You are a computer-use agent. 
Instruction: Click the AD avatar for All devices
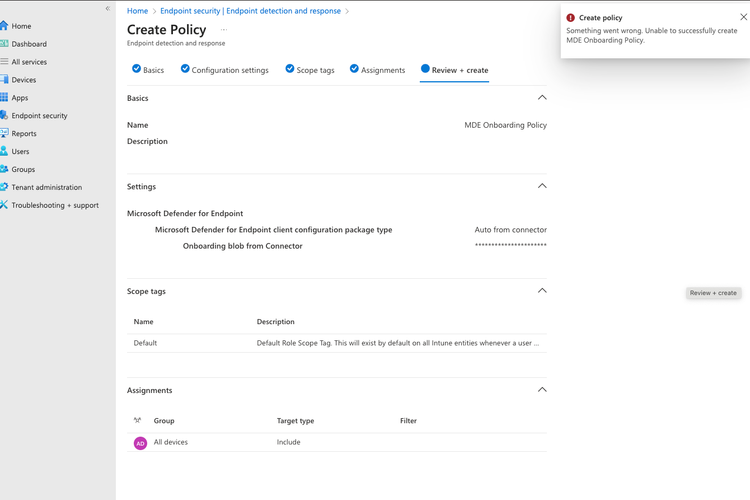[x=140, y=443]
